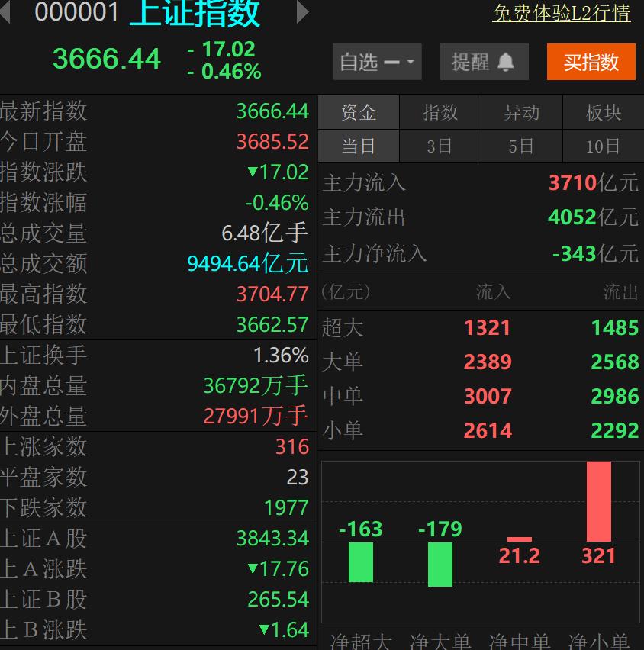The width and height of the screenshot is (644, 650).
Task: Click 大单 inflow value 2389
Action: [488, 362]
